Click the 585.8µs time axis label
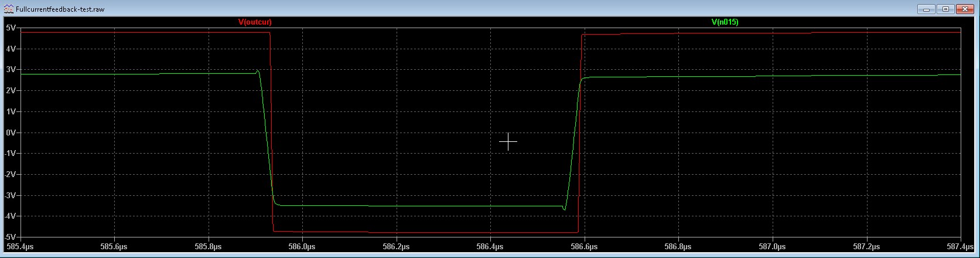980x258 pixels. 209,247
